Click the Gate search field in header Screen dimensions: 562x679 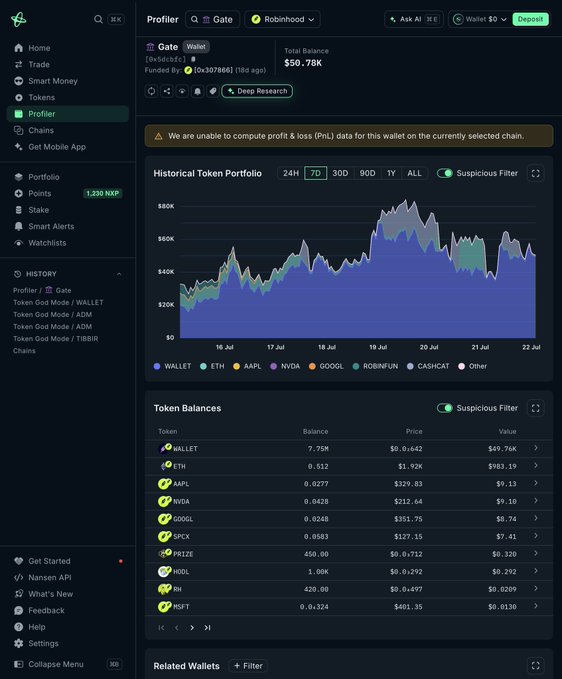coord(213,19)
